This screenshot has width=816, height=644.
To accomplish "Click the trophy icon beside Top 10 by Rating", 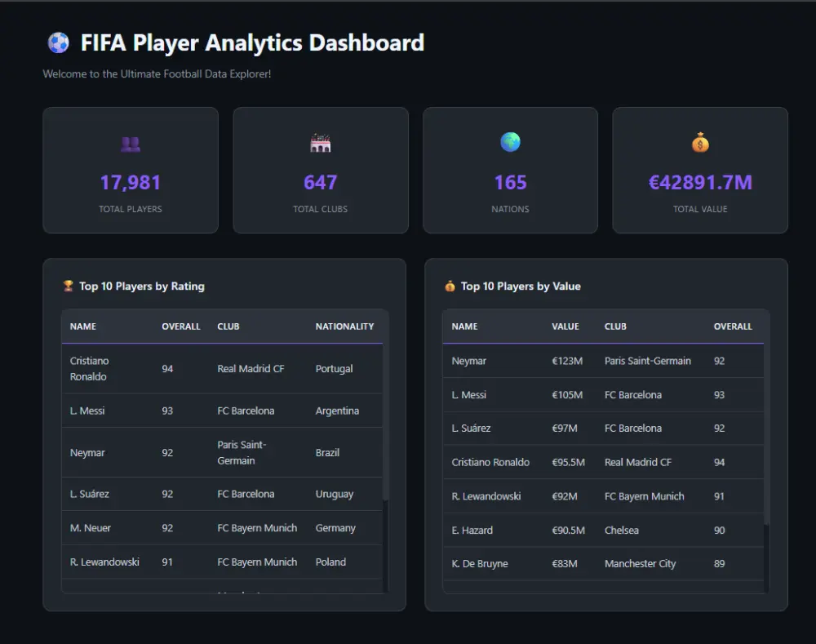I will click(69, 286).
